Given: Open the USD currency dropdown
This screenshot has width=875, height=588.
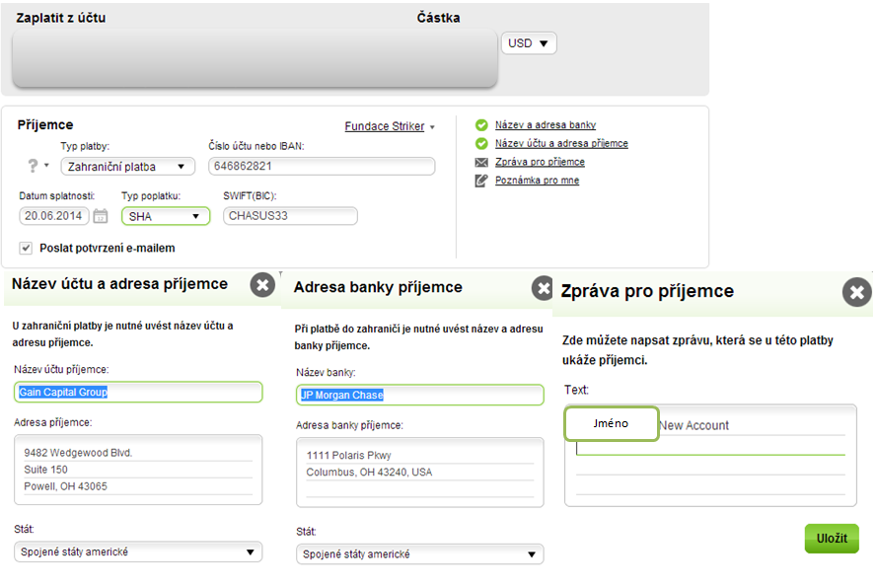Looking at the screenshot, I should pos(530,43).
